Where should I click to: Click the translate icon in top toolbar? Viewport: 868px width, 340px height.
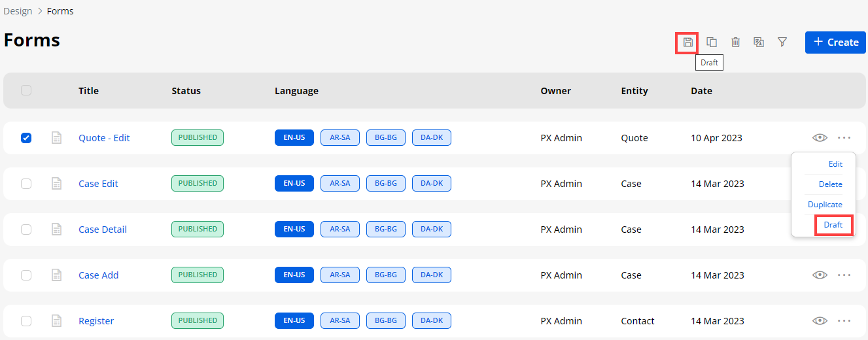(x=759, y=42)
